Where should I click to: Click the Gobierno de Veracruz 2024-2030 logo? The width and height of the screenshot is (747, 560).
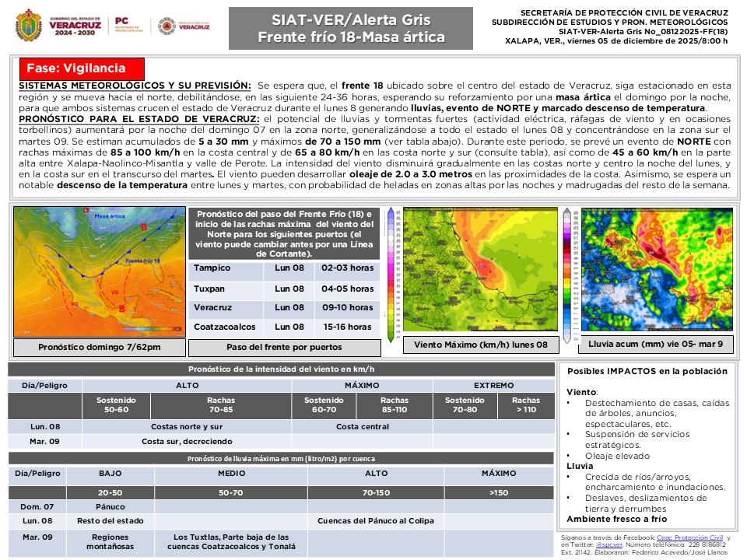click(75, 25)
